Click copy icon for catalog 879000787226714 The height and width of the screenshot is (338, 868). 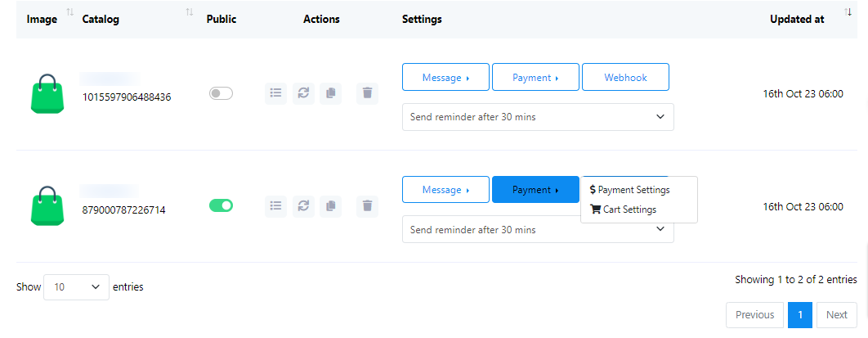click(330, 206)
